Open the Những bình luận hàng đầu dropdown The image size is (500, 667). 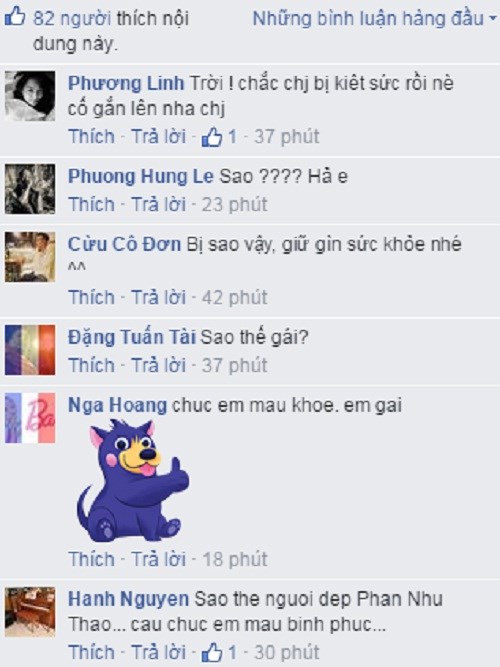[x=374, y=19]
